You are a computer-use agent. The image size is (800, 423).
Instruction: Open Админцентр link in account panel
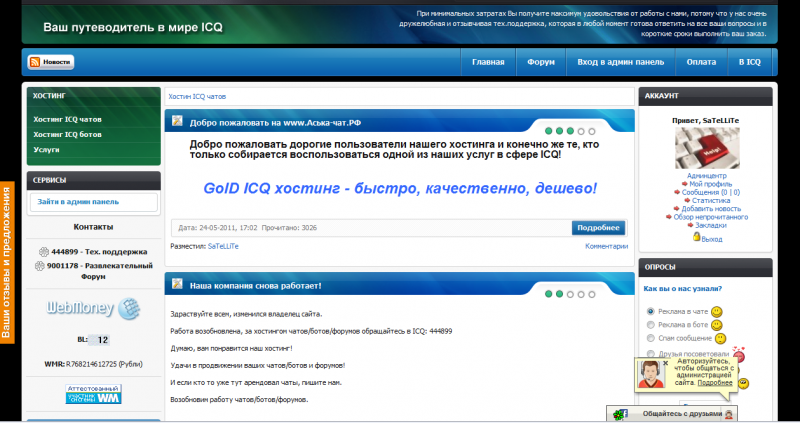pos(706,176)
